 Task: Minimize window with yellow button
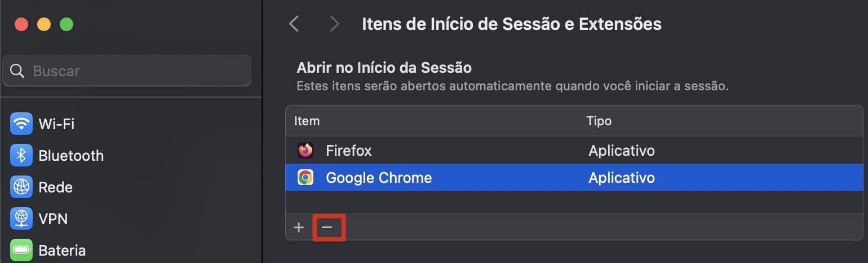44,25
